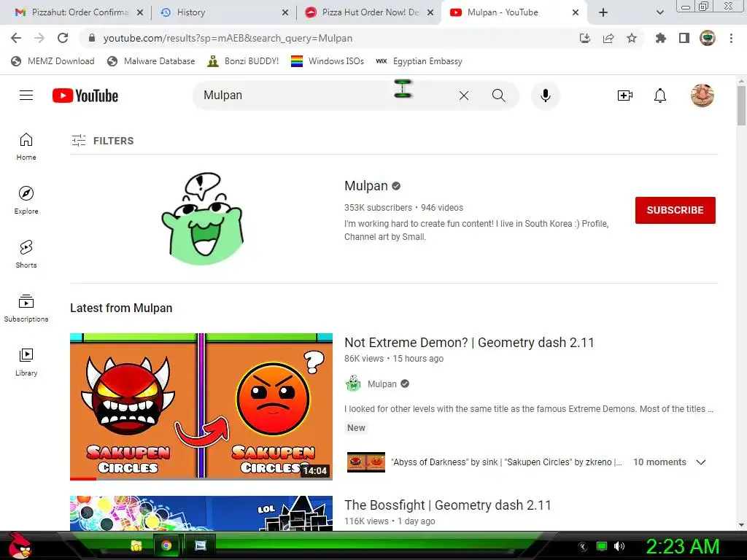Open Not Extreme Demon? video title
Screen dimensions: 747x560
pos(469,343)
